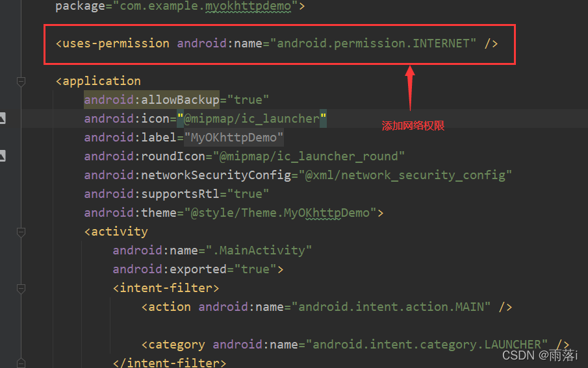Go to @xml/network_security_config reference
Screen dimensions: 588x368
405,175
